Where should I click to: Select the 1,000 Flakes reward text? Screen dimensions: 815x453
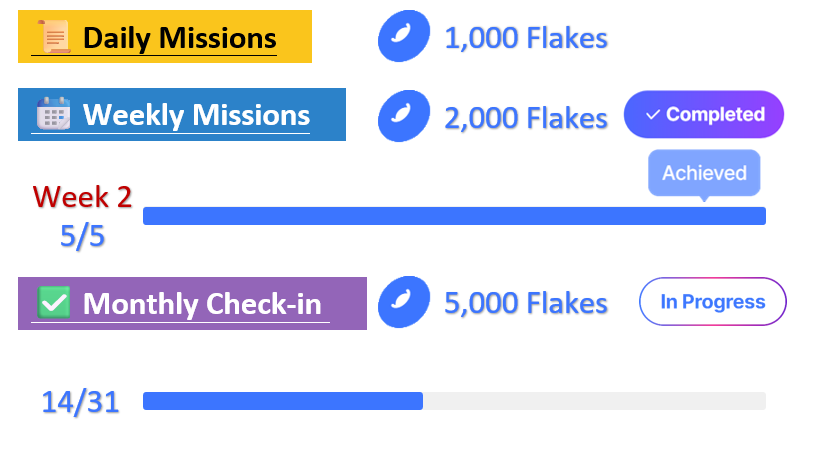[526, 38]
